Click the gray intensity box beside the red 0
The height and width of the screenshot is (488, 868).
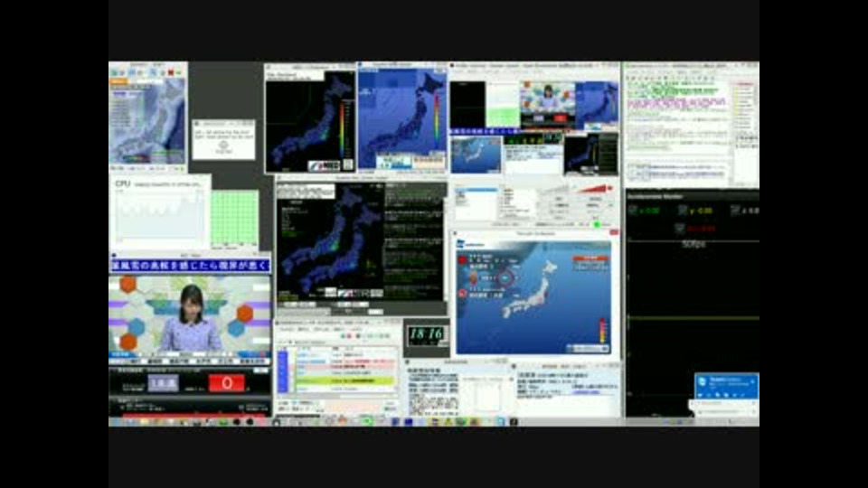[164, 383]
